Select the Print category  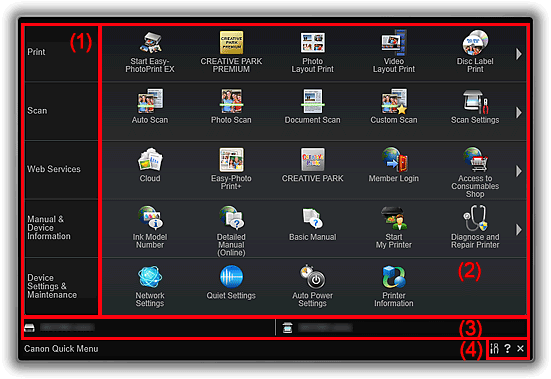point(61,53)
